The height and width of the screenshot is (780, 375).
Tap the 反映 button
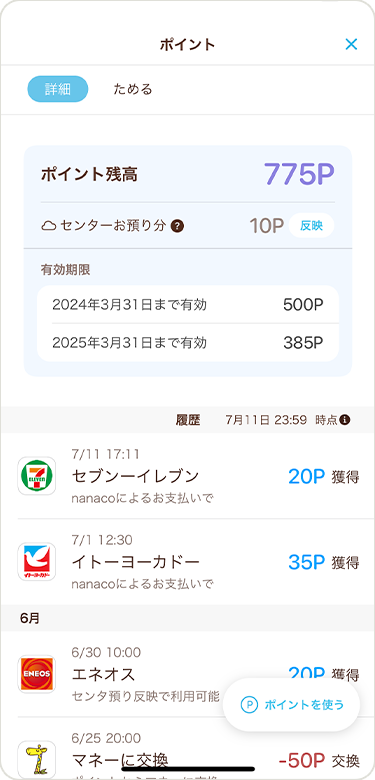311,225
